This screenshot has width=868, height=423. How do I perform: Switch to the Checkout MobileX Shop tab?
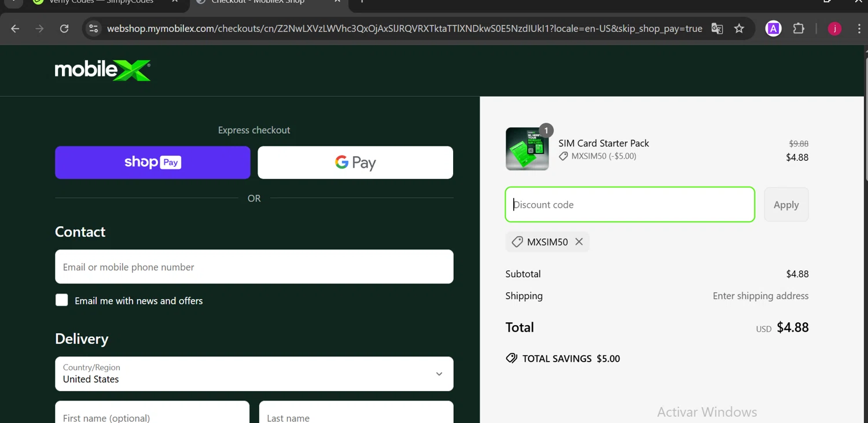pos(258,2)
